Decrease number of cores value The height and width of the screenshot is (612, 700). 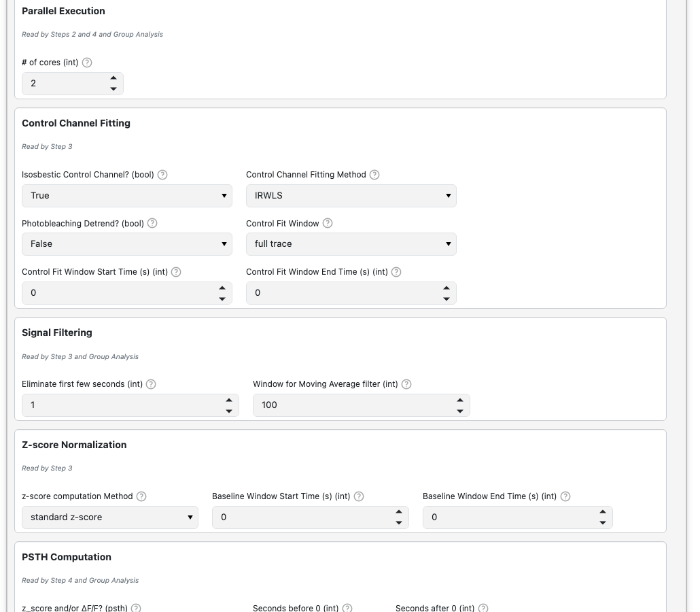pos(113,89)
